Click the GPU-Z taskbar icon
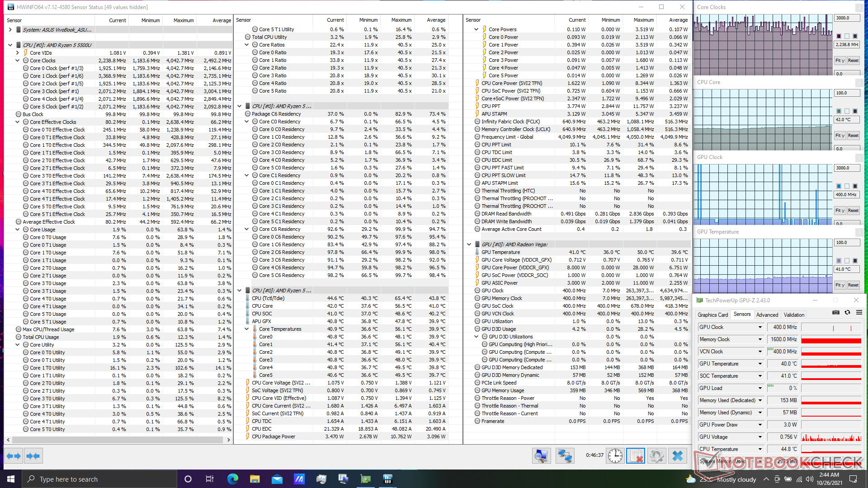This screenshot has width=868, height=488. point(365,479)
